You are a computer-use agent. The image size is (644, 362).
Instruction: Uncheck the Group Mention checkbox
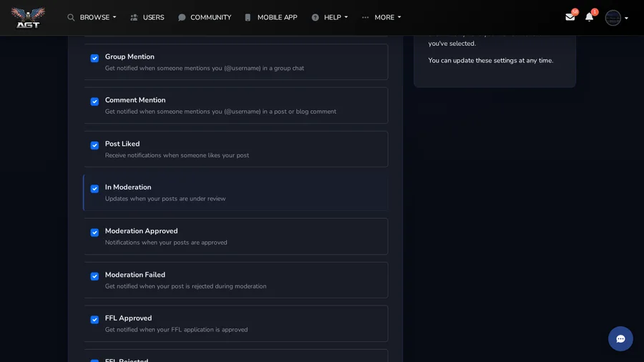94,58
